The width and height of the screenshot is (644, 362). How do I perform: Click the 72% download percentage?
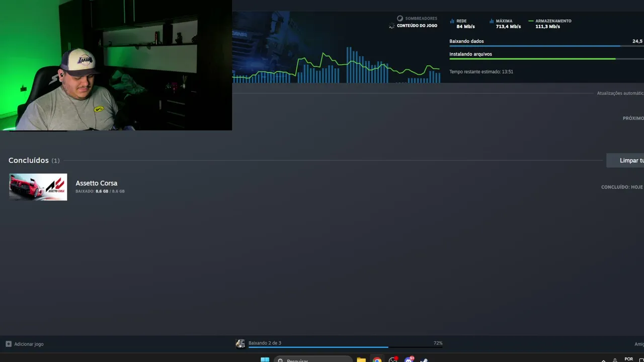coord(438,343)
